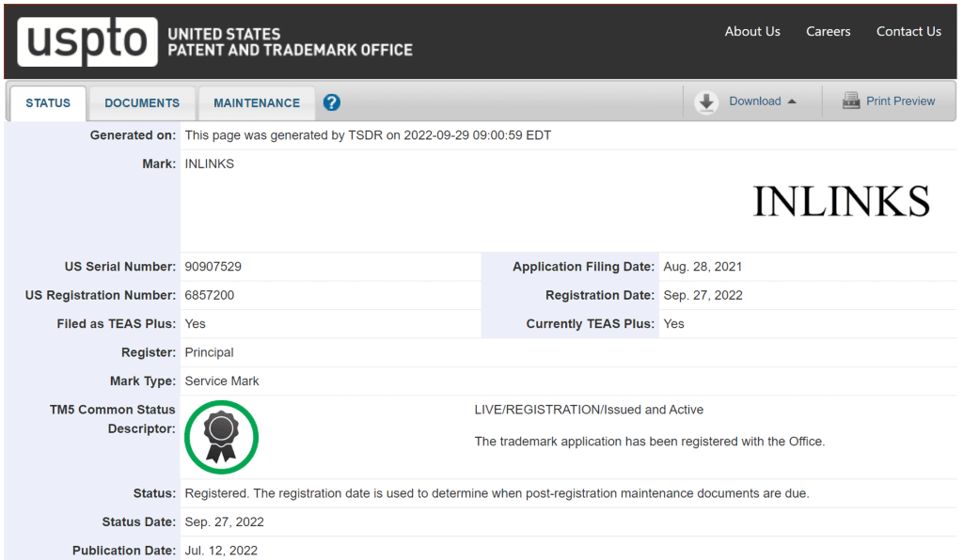Click the United States Patent and Trademark Office title

pos(290,42)
